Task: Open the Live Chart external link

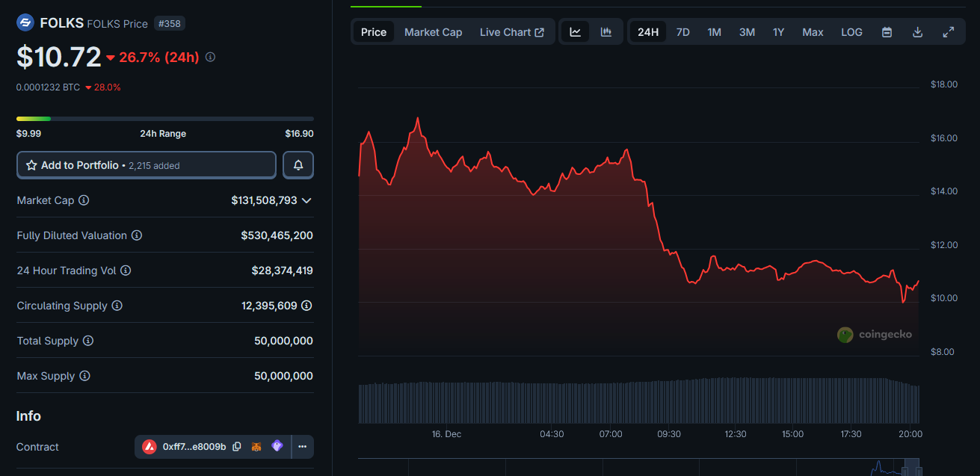Action: [512, 32]
